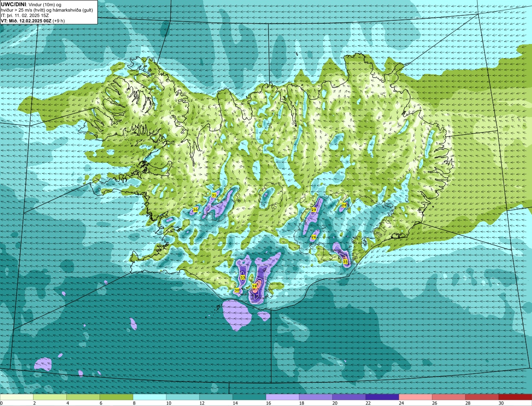Click the legend scale tick label 8
The image size is (532, 406).
(x=134, y=403)
